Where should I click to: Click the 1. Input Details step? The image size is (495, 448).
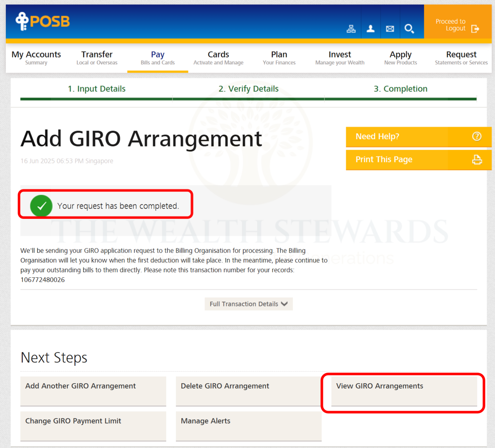pyautogui.click(x=96, y=89)
